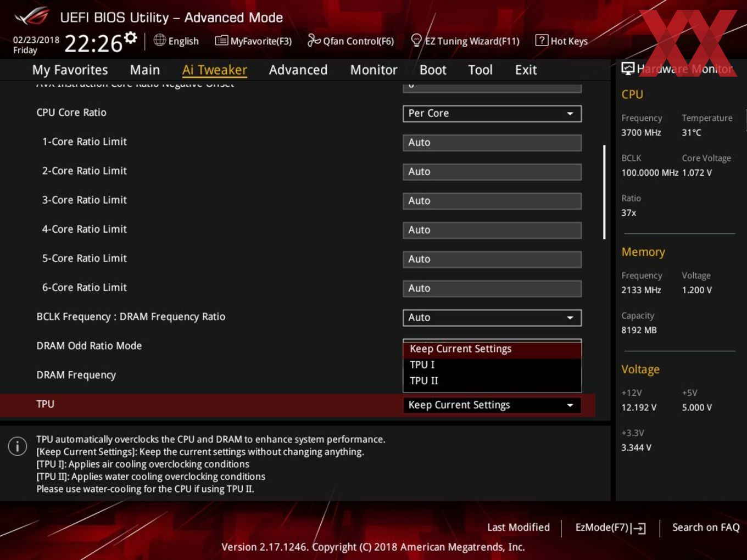Click Search on FAQ
The height and width of the screenshot is (560, 747).
[706, 528]
